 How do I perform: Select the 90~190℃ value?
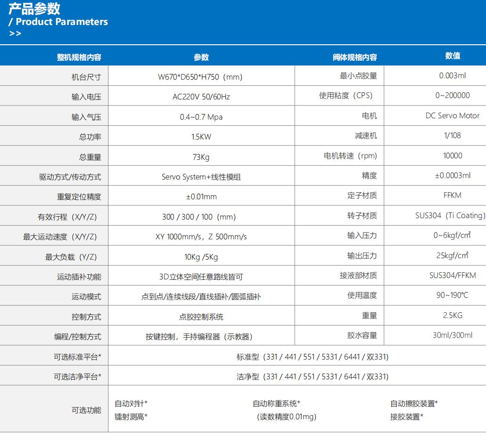tap(452, 295)
